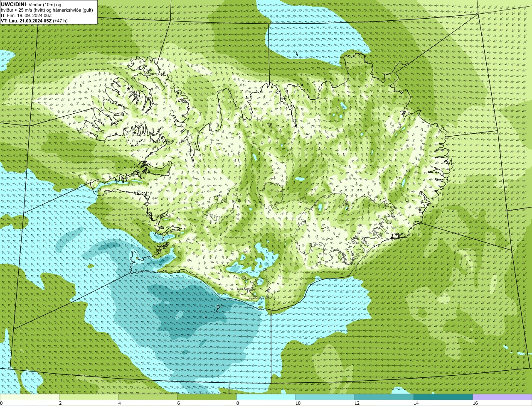Click the dark teal 14–16 m/s legend swatch
The height and width of the screenshot is (406, 532).
click(x=443, y=397)
